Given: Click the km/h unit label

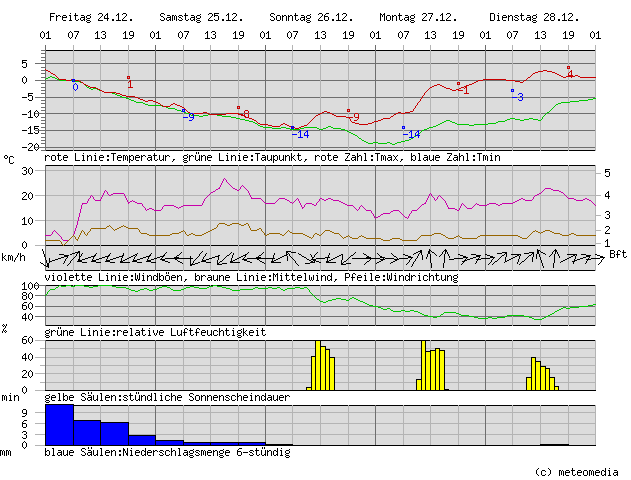Looking at the screenshot, I should click(x=14, y=257).
